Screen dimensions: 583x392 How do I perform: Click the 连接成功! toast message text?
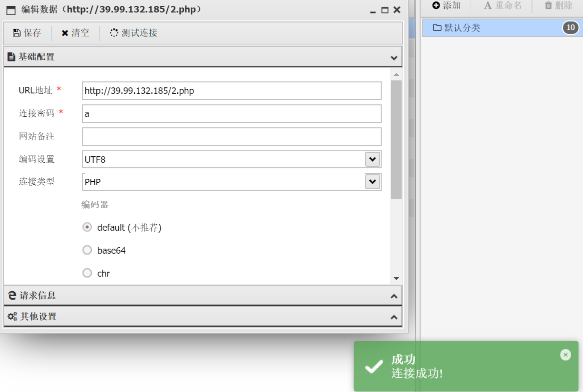pos(417,374)
